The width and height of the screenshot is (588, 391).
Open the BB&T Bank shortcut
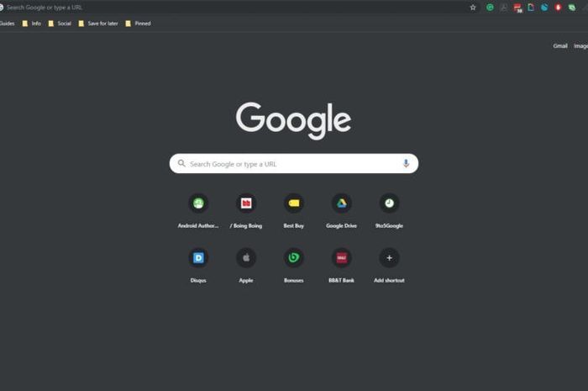[x=341, y=265]
